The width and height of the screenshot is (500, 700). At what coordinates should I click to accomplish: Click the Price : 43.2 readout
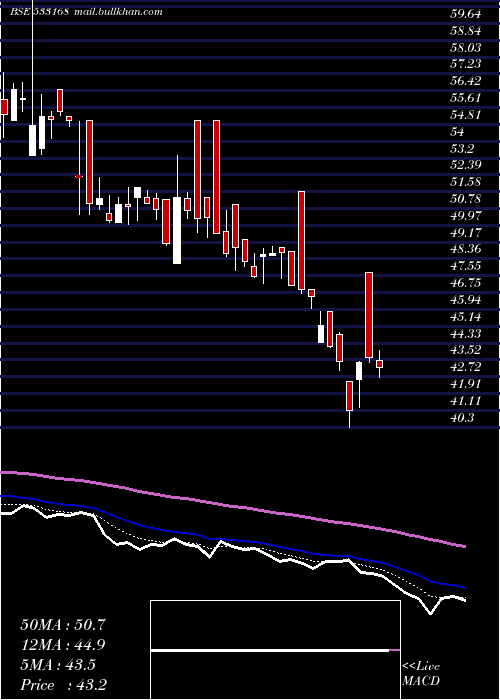tap(63, 685)
